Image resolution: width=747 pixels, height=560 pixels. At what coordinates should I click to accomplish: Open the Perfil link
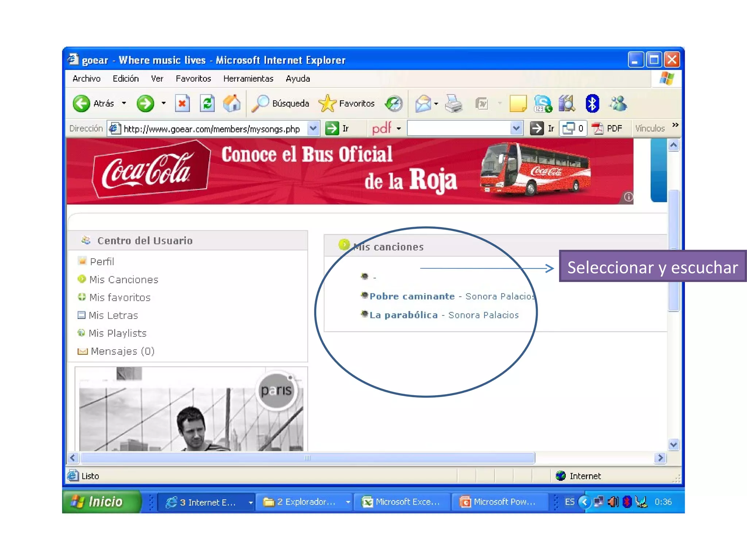(x=102, y=262)
